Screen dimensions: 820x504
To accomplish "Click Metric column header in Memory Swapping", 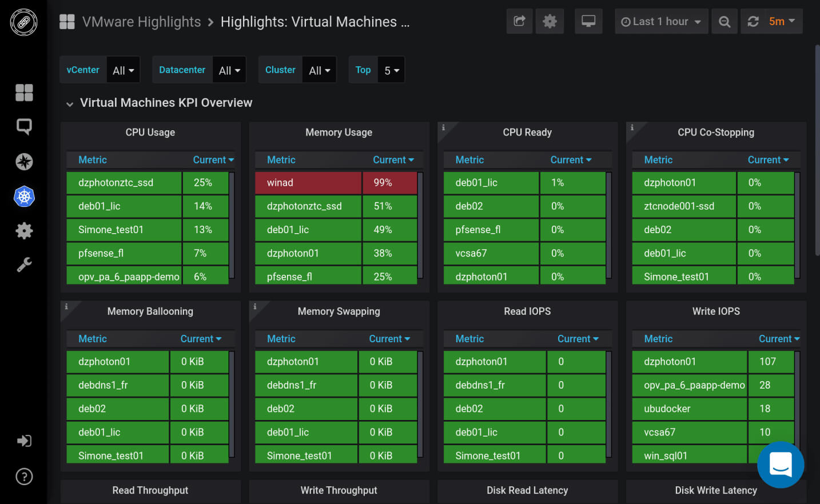I will click(x=281, y=339).
